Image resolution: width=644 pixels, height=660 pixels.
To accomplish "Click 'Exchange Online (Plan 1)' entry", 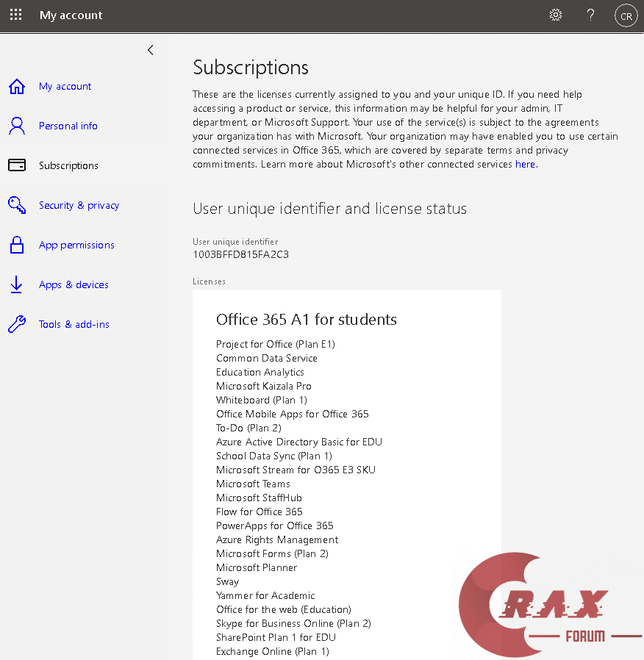I will [x=273, y=652].
